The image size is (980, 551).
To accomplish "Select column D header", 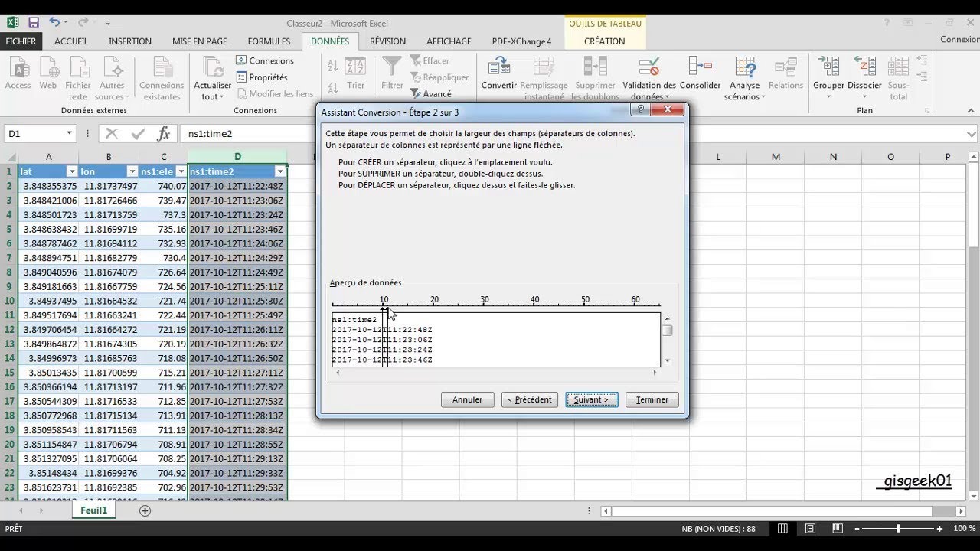I will pyautogui.click(x=237, y=157).
